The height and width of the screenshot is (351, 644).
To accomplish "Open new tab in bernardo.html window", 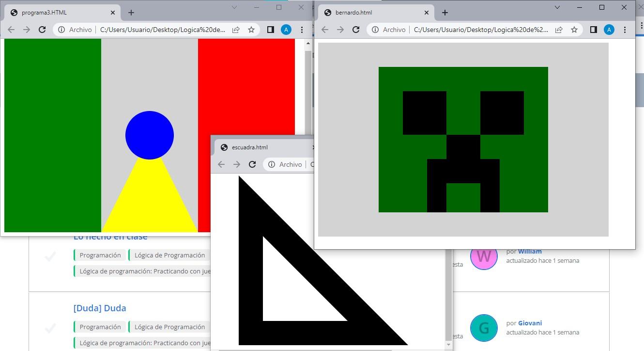I will tap(445, 13).
